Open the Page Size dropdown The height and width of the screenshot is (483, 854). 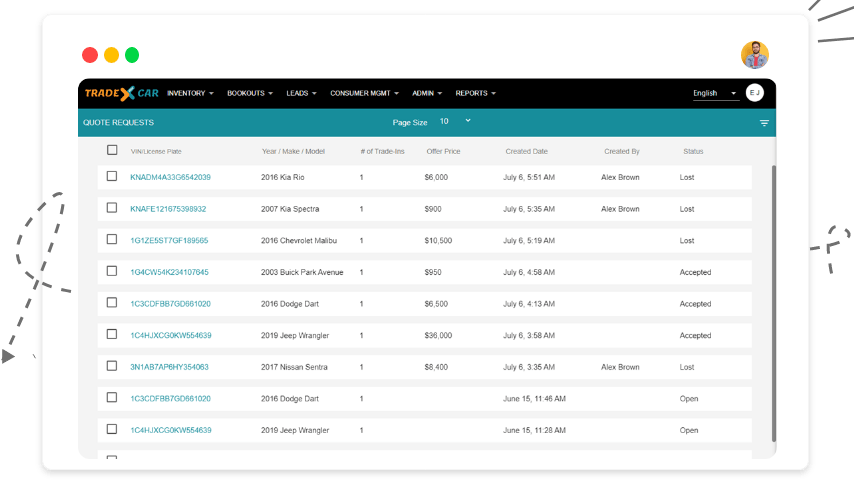[455, 122]
